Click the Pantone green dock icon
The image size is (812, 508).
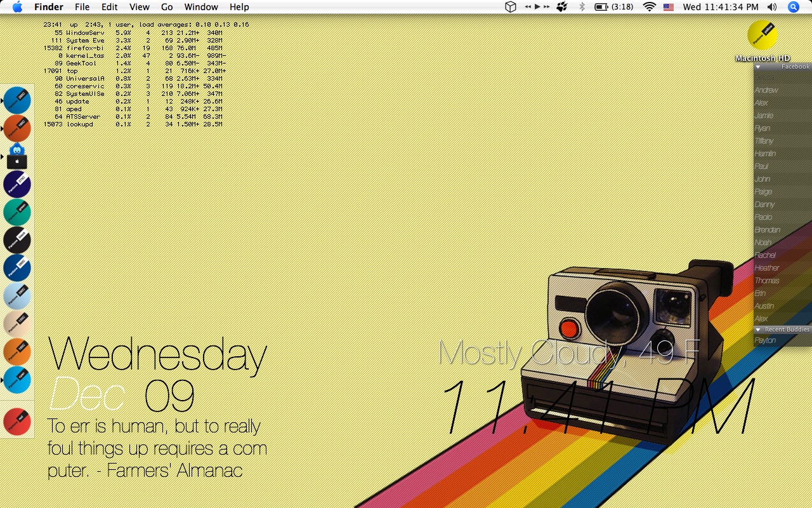point(17,212)
